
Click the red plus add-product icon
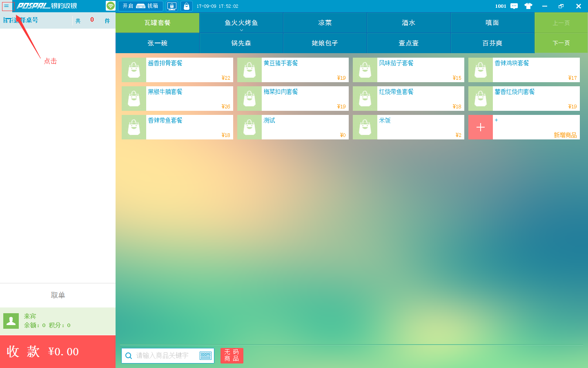pyautogui.click(x=481, y=127)
